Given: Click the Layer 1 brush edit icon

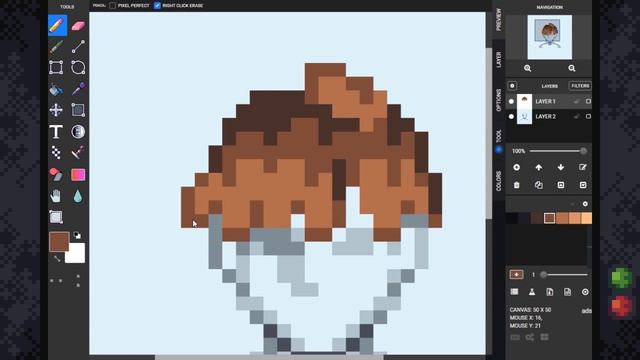Looking at the screenshot, I should point(576,101).
